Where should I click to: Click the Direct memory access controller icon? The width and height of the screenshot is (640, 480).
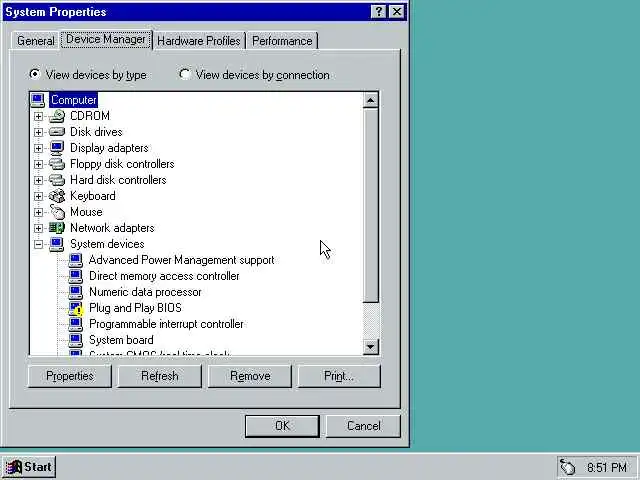(x=76, y=276)
